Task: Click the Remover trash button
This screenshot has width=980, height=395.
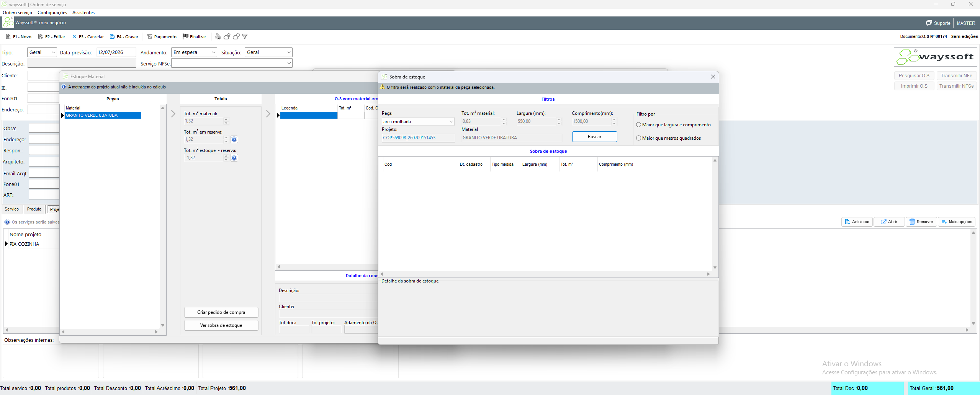Action: coord(921,222)
